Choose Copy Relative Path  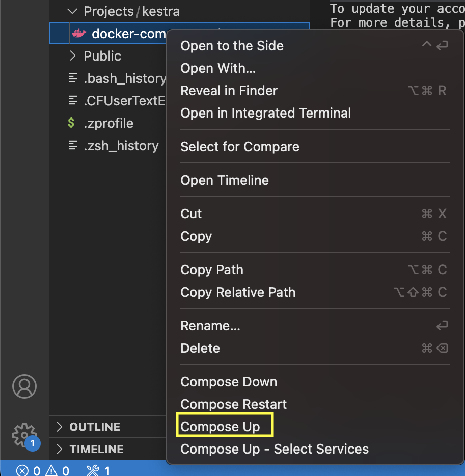(x=237, y=292)
